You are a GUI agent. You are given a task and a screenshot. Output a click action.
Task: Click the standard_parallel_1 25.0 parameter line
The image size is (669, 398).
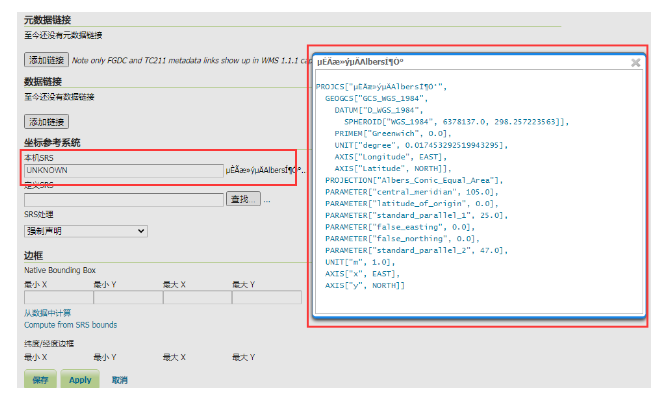[416, 215]
